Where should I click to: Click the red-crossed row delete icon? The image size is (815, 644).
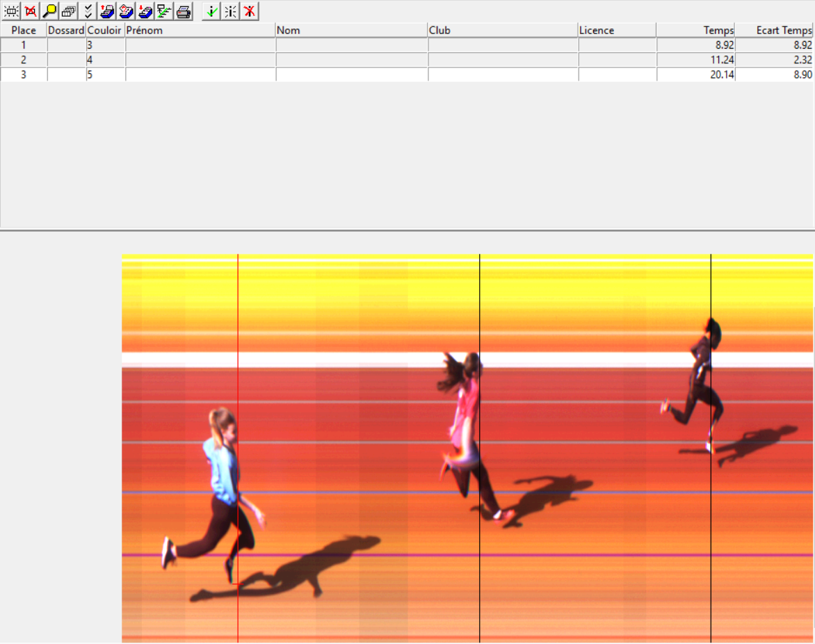coord(31,11)
